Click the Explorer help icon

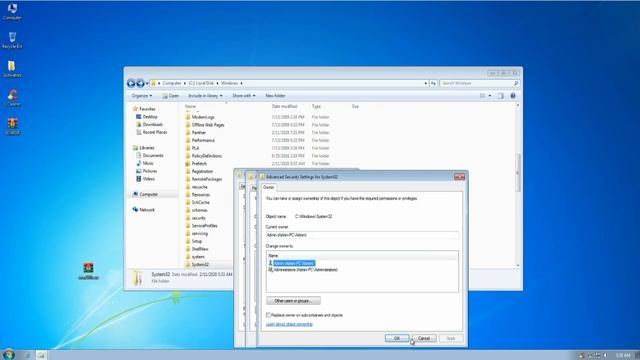pyautogui.click(x=513, y=96)
